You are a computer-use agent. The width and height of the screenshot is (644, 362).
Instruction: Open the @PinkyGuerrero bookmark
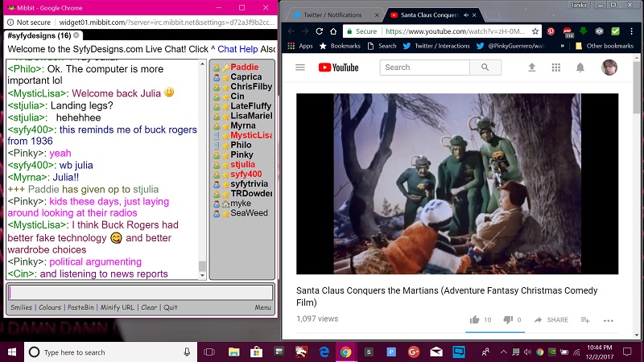point(511,46)
